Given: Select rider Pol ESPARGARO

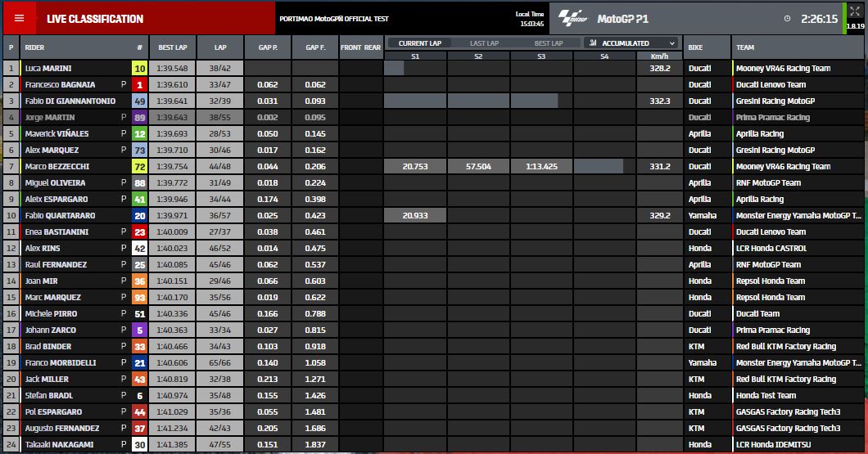Looking at the screenshot, I should coord(53,412).
